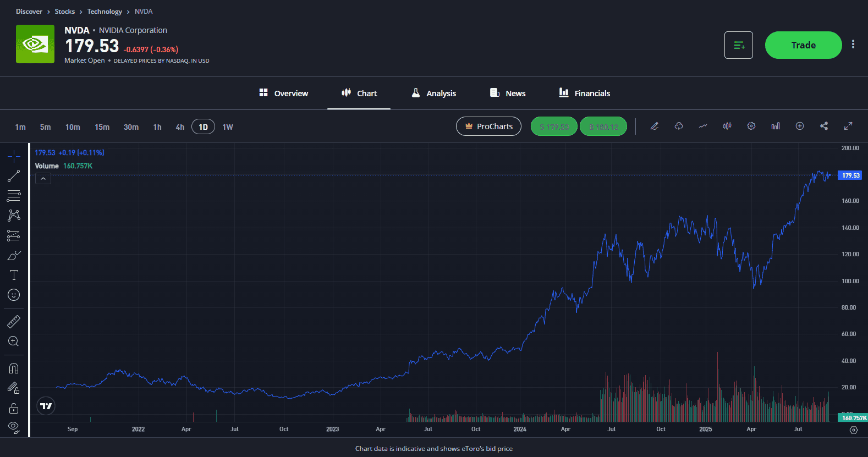
Task: Click the add plus circle icon
Action: pos(800,126)
